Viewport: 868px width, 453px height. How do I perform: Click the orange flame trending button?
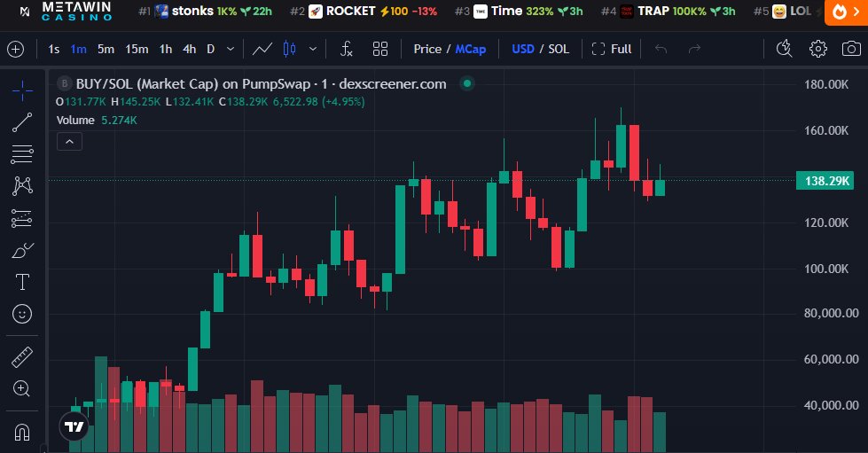pyautogui.click(x=846, y=12)
